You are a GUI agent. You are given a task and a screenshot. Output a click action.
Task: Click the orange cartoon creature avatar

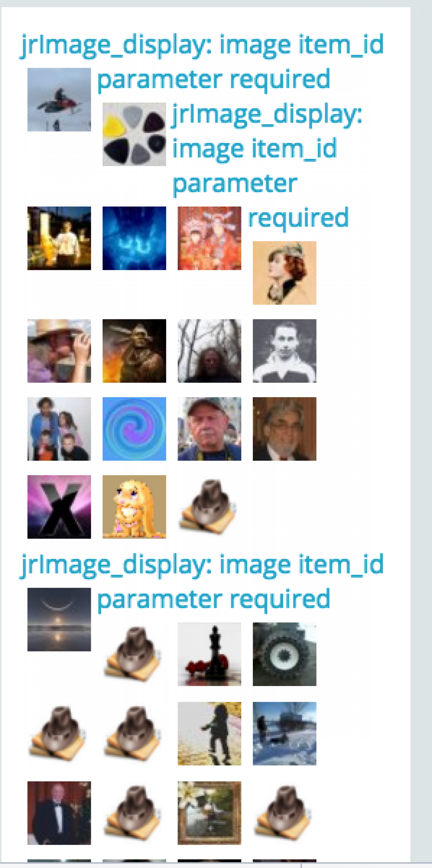tap(134, 507)
